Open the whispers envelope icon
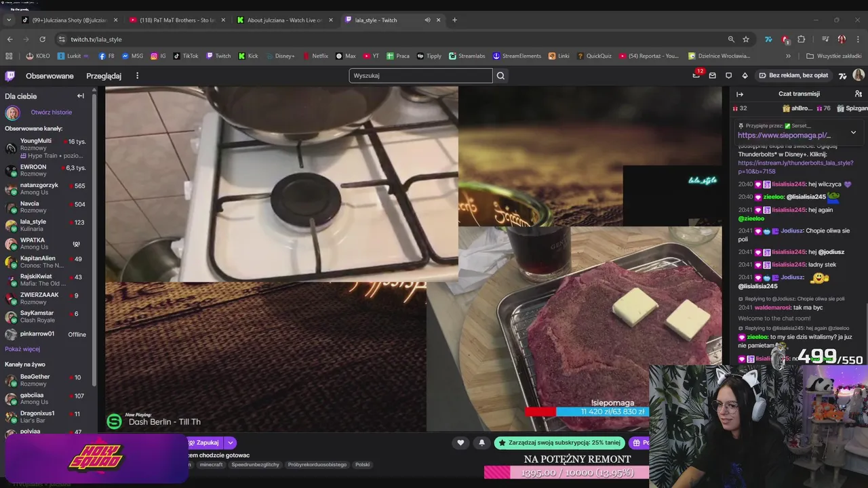This screenshot has width=868, height=488. tap(712, 75)
